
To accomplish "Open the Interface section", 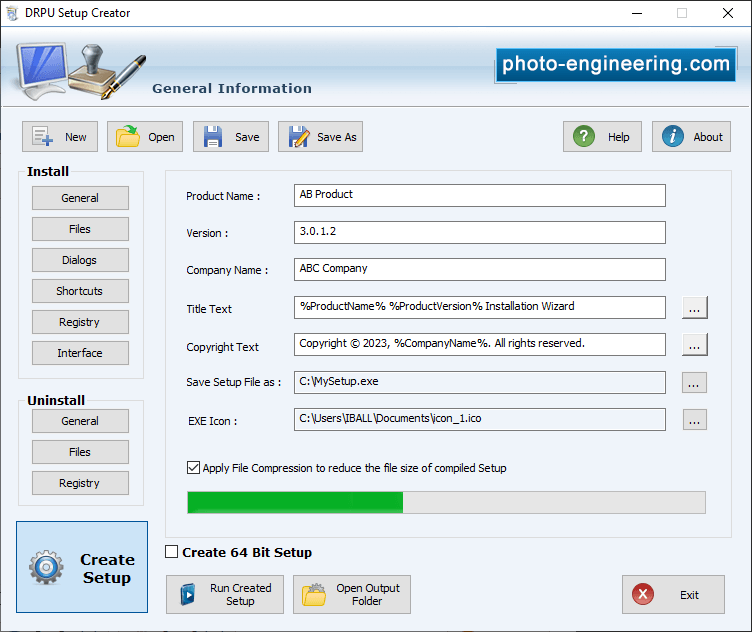I will tap(80, 353).
